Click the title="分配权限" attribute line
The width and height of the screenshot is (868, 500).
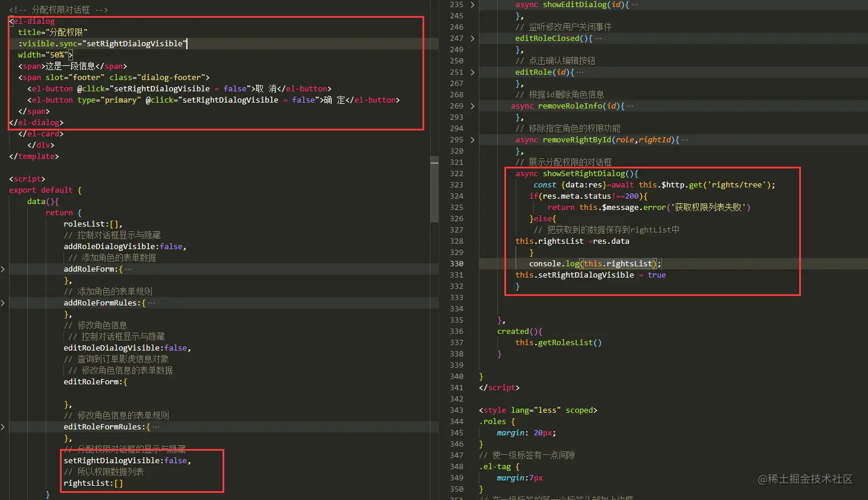53,32
